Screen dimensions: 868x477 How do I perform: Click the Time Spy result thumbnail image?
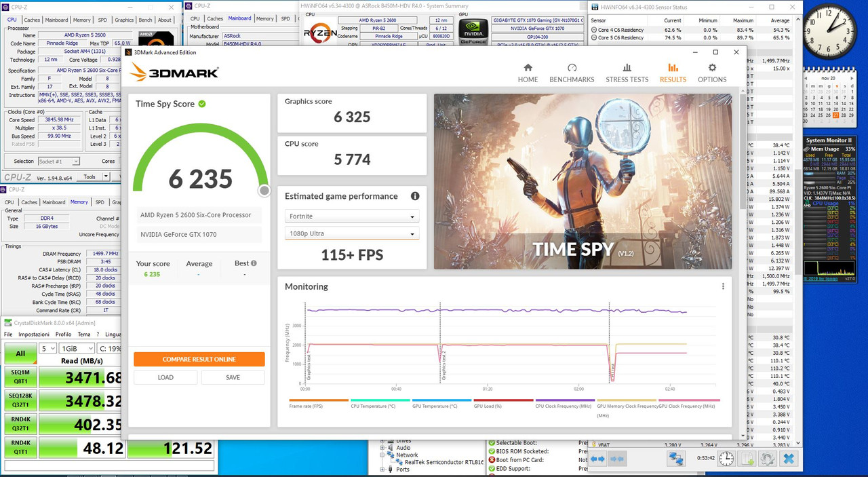click(x=583, y=181)
